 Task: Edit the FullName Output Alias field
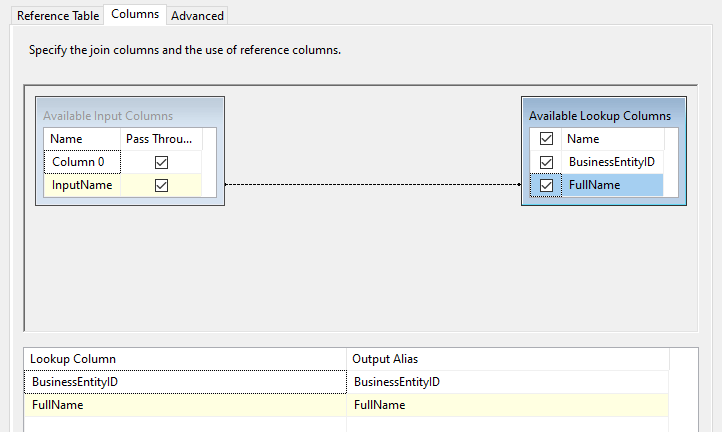pos(507,405)
